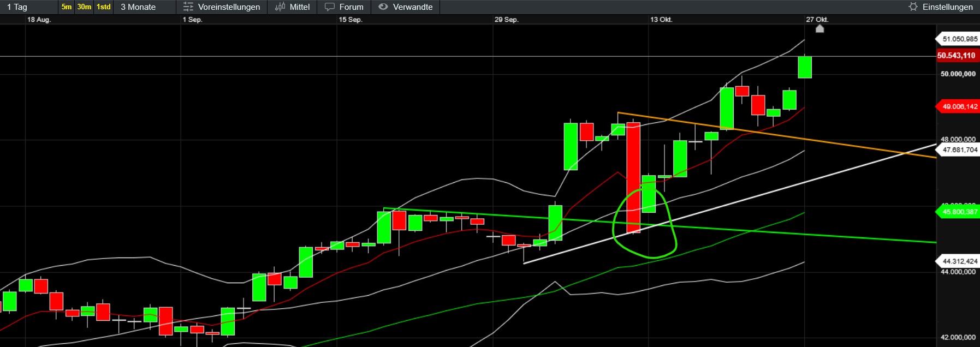This screenshot has height=347, width=980.
Task: Click the Voreinstellungen sliders icon
Action: click(188, 7)
